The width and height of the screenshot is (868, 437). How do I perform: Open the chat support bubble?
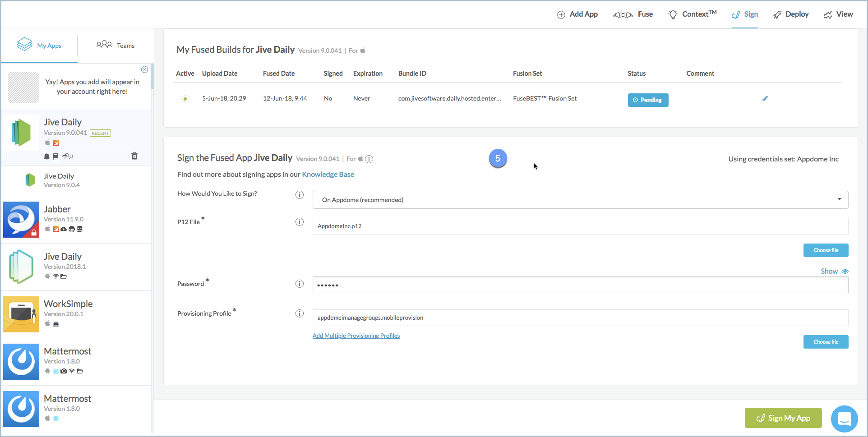(844, 419)
